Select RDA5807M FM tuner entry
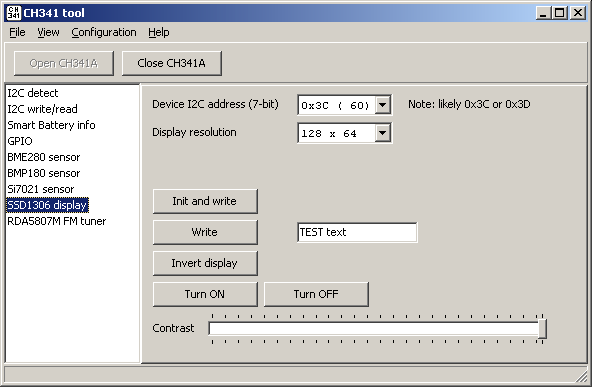The width and height of the screenshot is (592, 387). (x=57, y=221)
